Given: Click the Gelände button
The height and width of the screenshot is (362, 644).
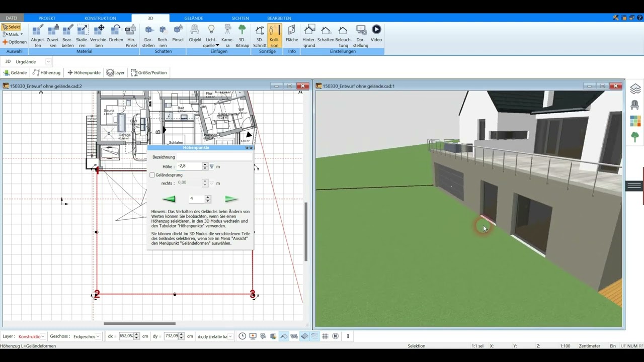Looking at the screenshot, I should point(15,72).
